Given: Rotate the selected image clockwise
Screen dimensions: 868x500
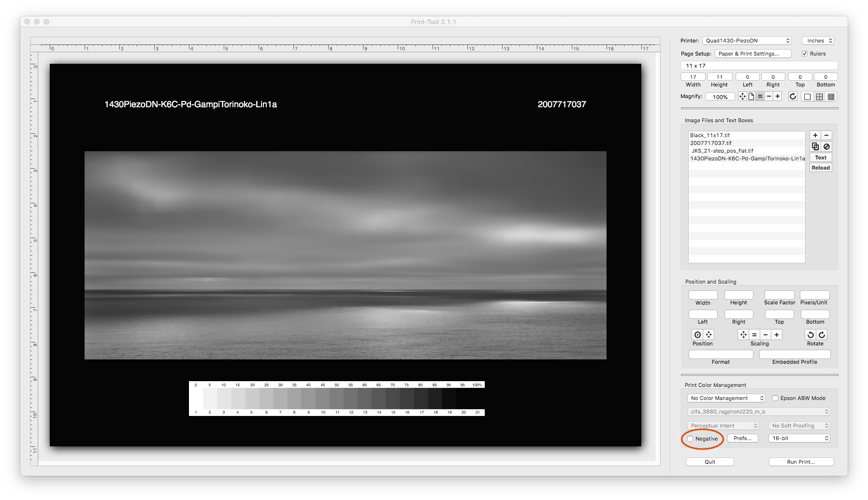Looking at the screenshot, I should [x=822, y=335].
